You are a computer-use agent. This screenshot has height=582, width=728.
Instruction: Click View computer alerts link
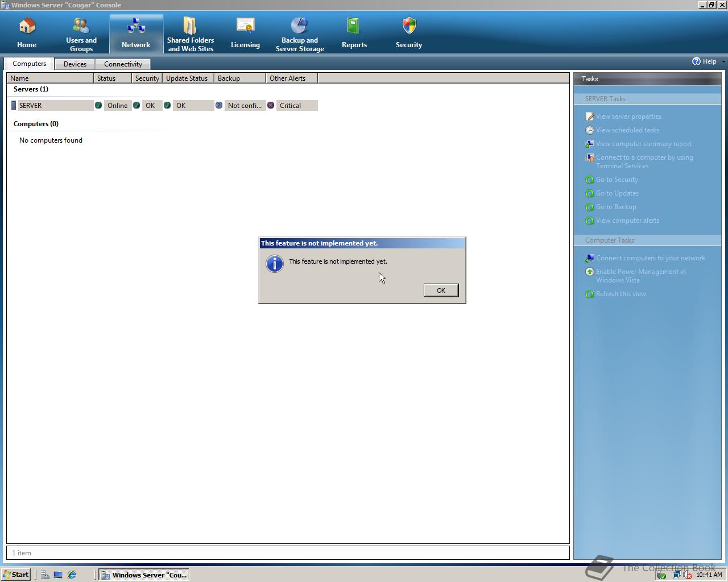[x=627, y=221]
